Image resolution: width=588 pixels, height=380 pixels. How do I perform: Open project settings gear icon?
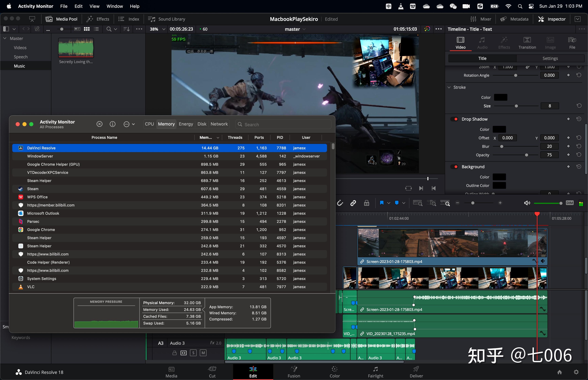point(576,372)
